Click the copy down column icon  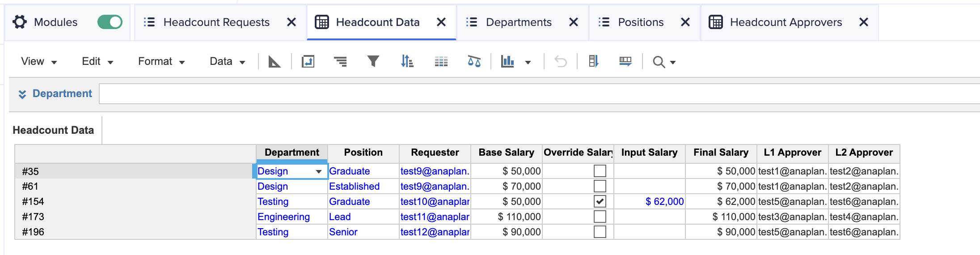coord(593,61)
